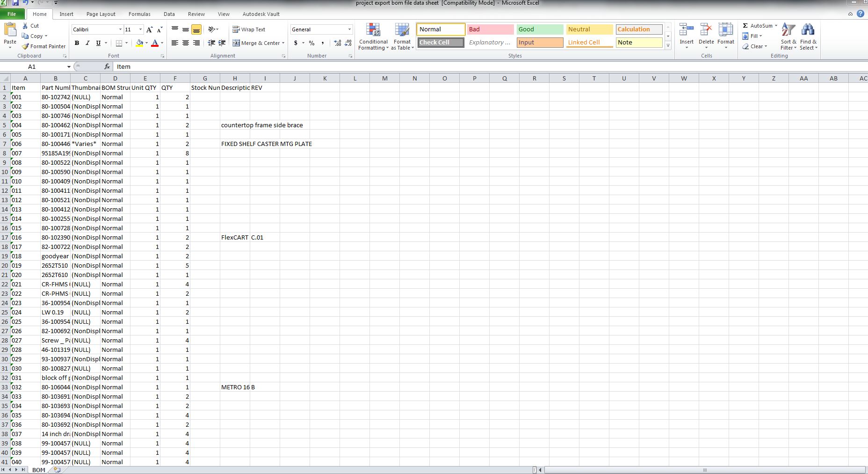868x474 pixels.
Task: Open the File tab
Action: pyautogui.click(x=12, y=14)
